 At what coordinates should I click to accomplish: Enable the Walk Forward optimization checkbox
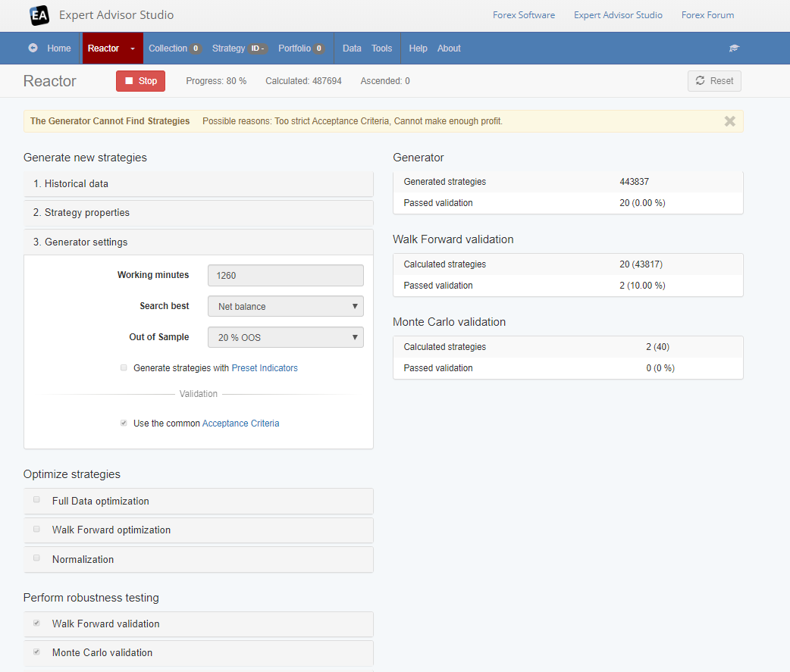(x=37, y=529)
